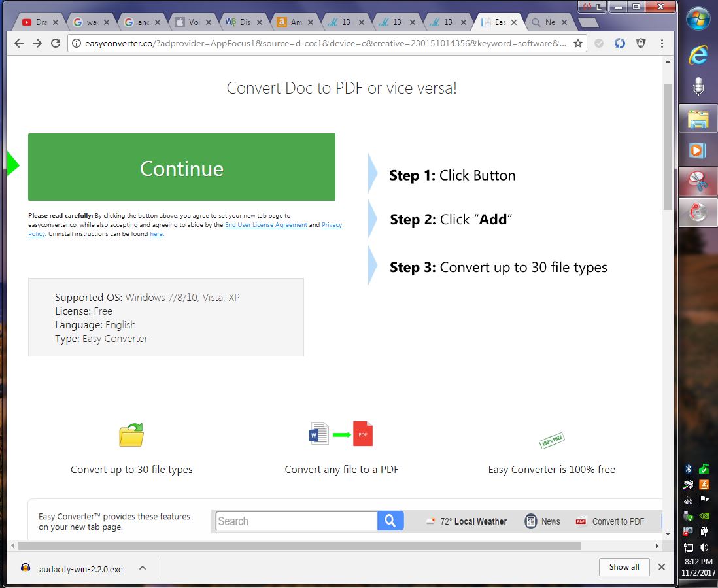The width and height of the screenshot is (718, 588).
Task: Click the 'Supported OS: Windows 7/8/10, Vista, XP' text
Action: (147, 297)
